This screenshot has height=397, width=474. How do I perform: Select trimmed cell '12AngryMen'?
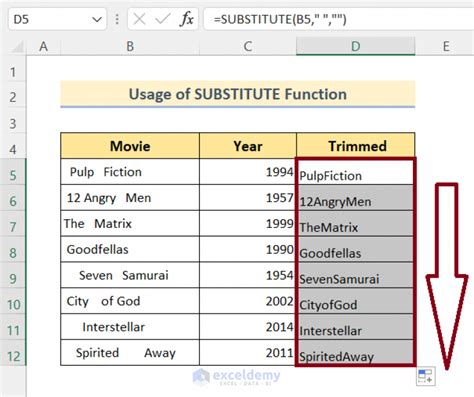click(356, 198)
